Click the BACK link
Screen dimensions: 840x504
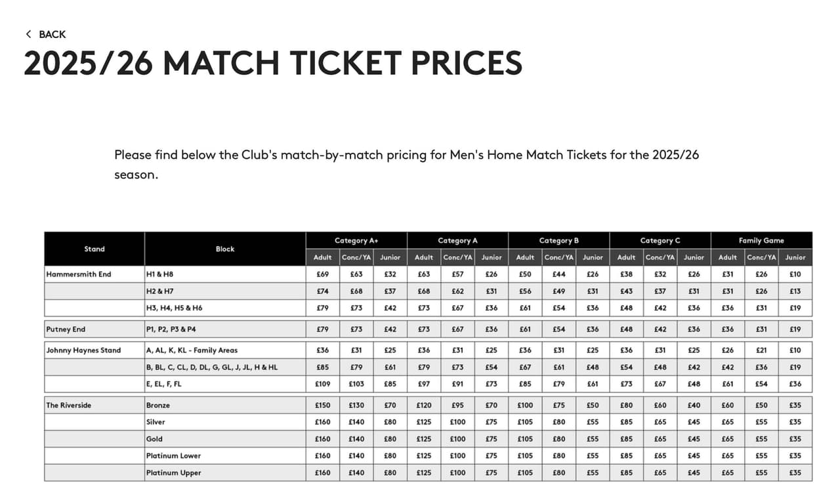click(x=52, y=34)
